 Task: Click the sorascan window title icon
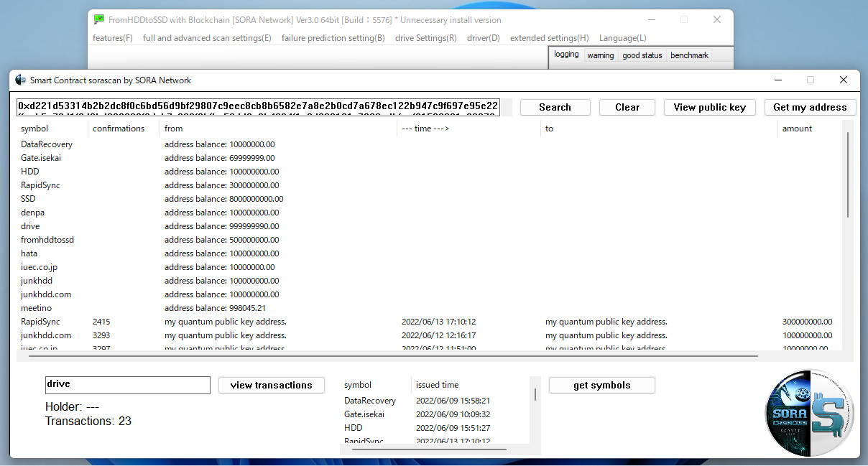[x=21, y=80]
